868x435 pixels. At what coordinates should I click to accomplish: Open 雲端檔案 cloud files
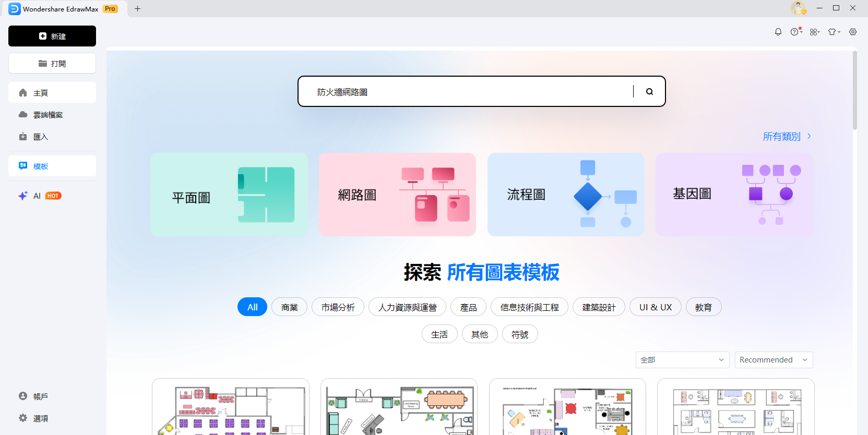(52, 115)
